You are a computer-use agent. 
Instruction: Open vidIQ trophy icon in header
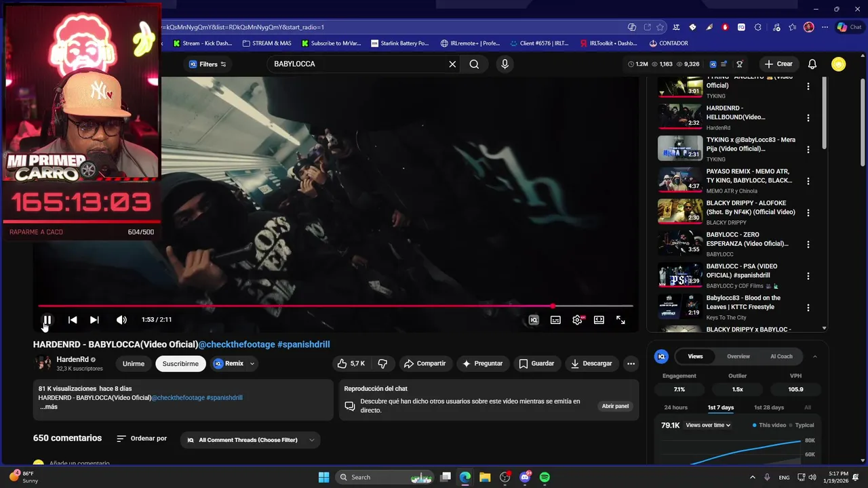[x=740, y=64]
